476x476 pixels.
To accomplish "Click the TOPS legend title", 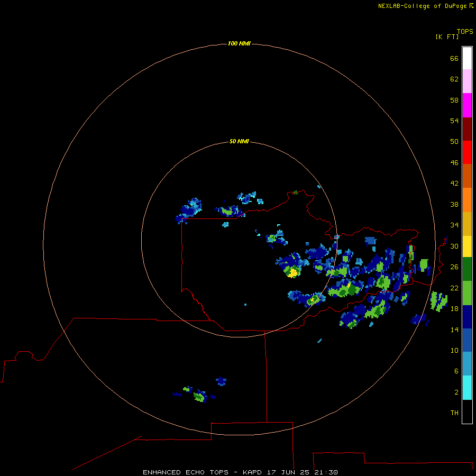I will click(x=465, y=31).
